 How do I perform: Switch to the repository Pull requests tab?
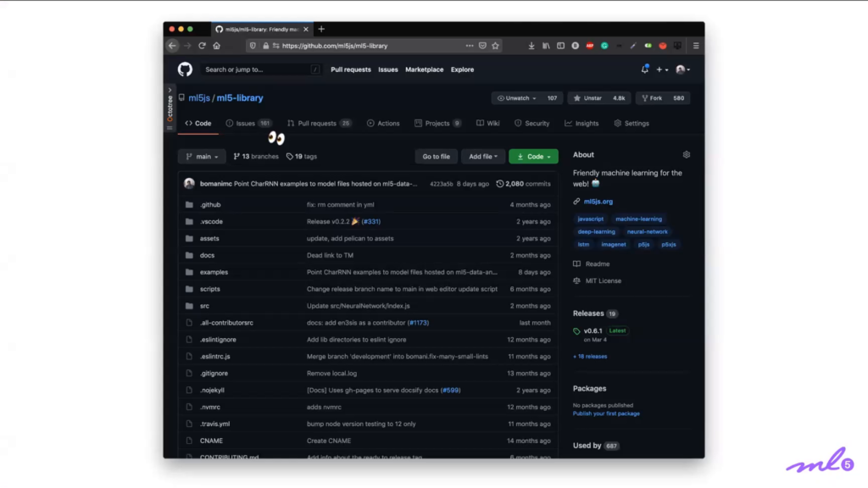coord(319,124)
